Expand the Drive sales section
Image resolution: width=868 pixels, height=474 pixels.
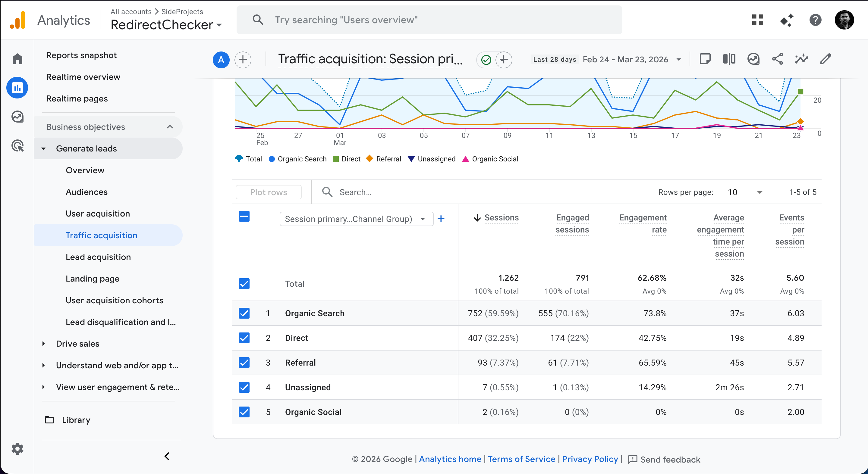point(77,344)
